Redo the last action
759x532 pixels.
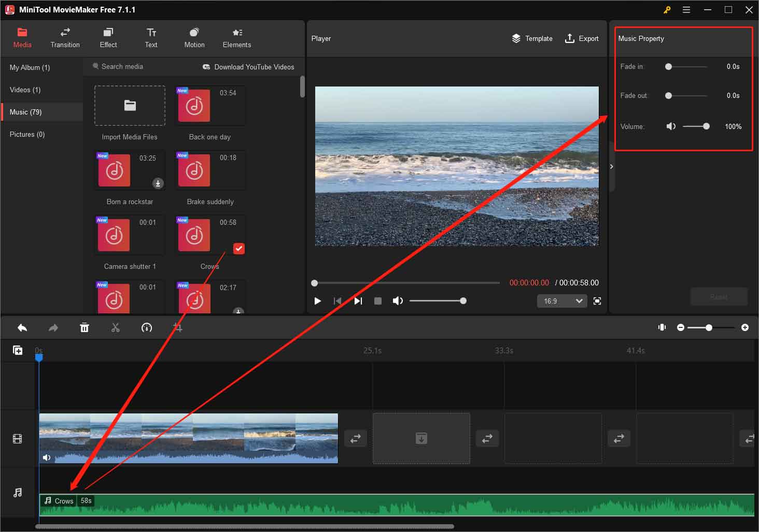(x=53, y=327)
